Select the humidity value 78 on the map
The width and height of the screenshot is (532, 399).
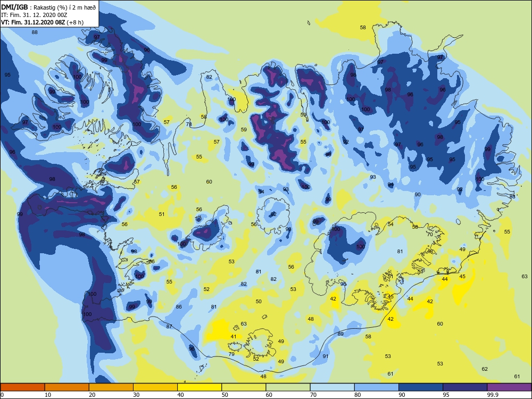point(189,124)
